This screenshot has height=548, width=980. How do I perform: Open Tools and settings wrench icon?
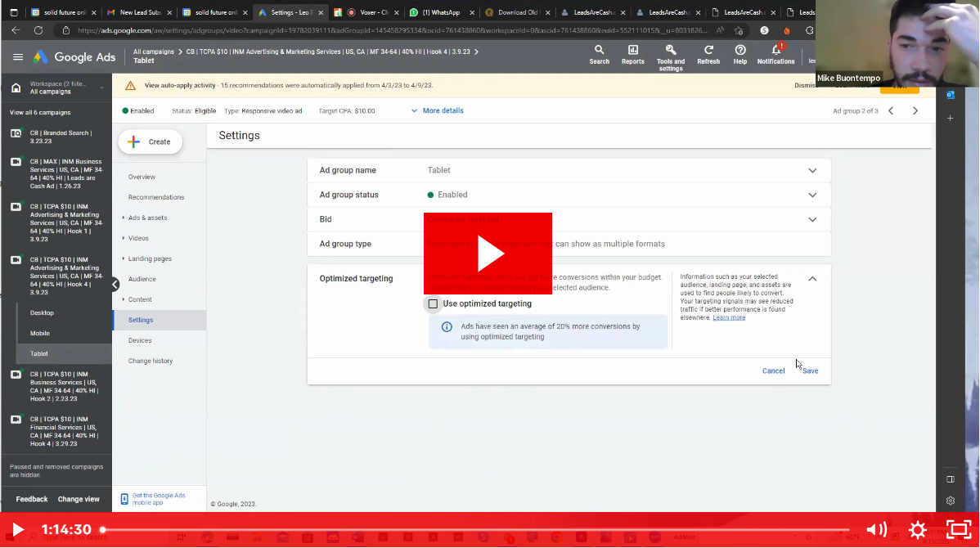(671, 51)
